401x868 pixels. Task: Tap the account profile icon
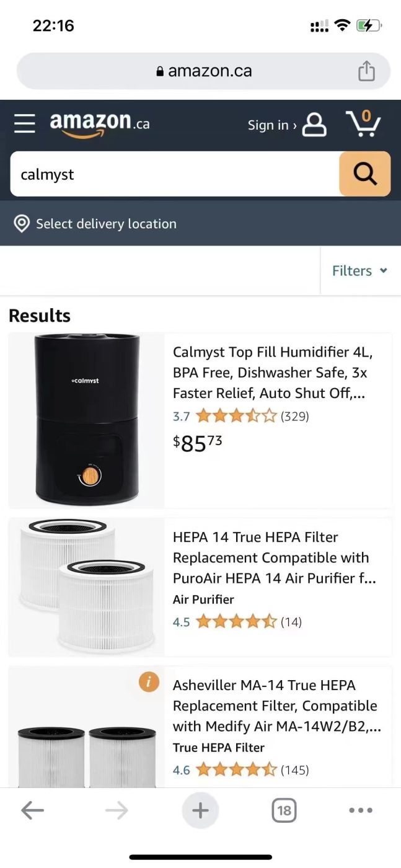314,124
